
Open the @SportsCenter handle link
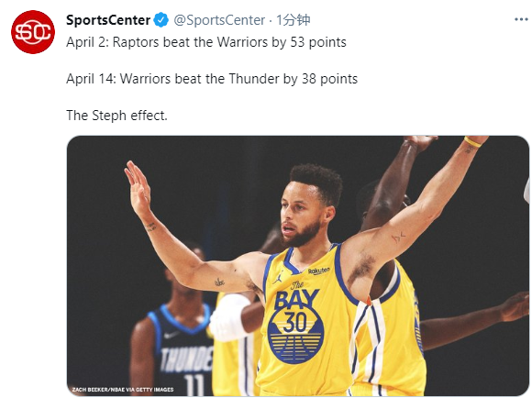219,20
